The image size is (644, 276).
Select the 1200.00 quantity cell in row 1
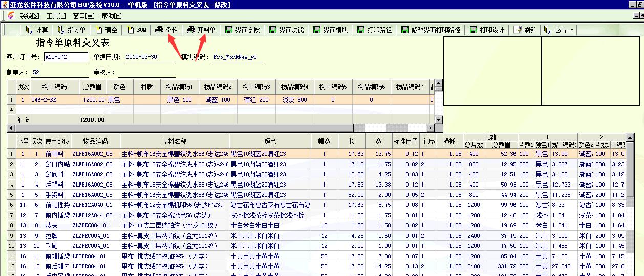pos(93,100)
